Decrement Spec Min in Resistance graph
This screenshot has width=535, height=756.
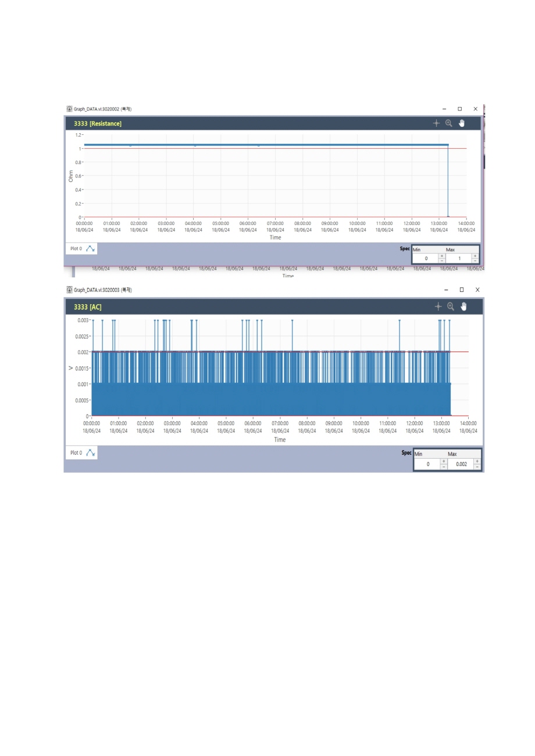(442, 261)
